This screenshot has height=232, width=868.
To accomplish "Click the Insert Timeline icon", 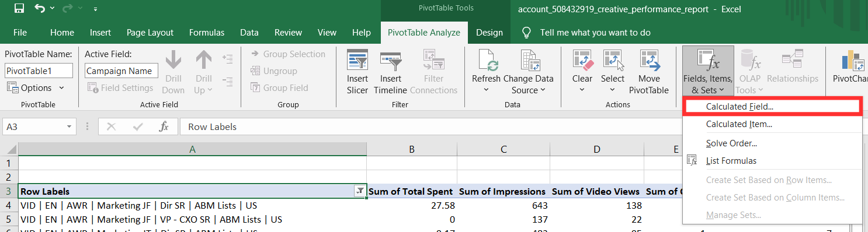I will click(x=391, y=59).
